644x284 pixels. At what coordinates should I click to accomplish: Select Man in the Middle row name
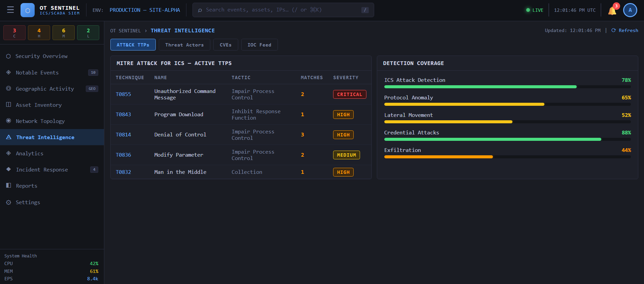(180, 172)
